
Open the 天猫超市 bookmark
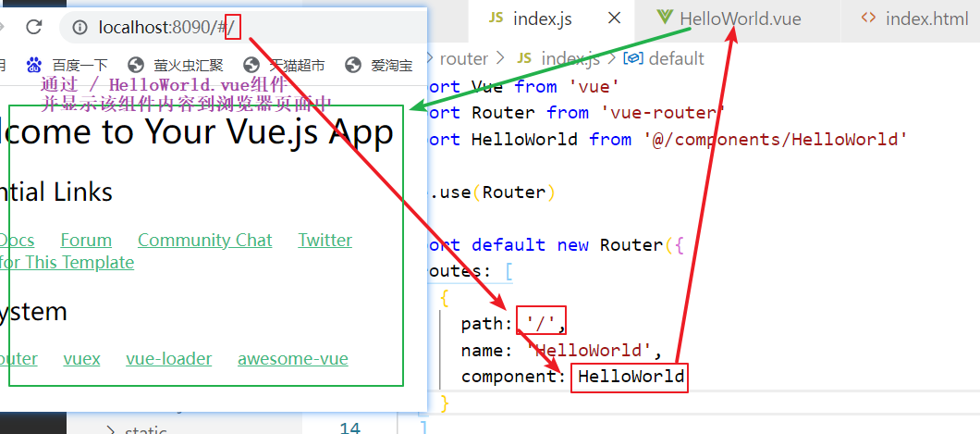point(285,65)
